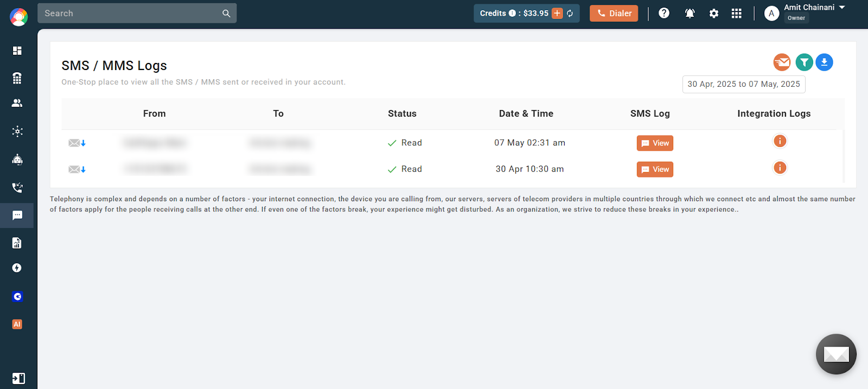Click incoming message icon for 30 Apr row

77,169
